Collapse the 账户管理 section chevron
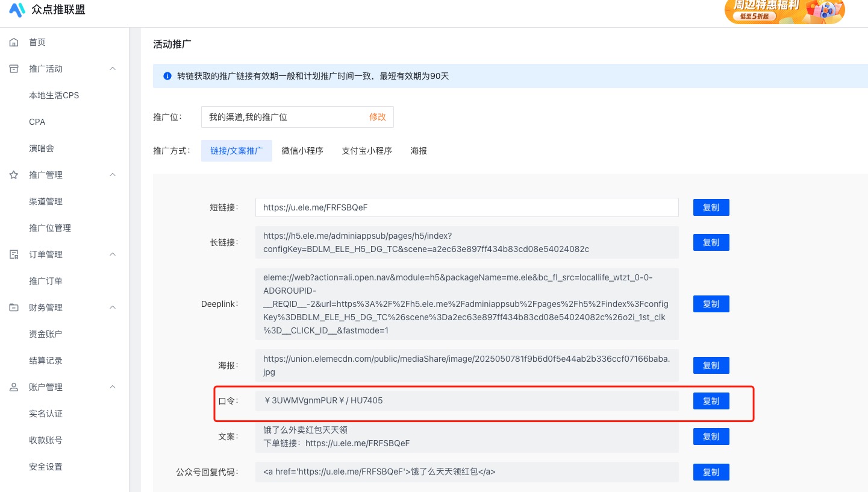The width and height of the screenshot is (868, 492). pos(113,387)
